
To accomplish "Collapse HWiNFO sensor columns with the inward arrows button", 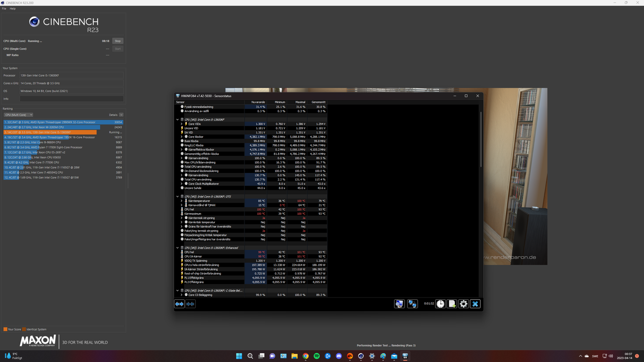I will pos(190,304).
